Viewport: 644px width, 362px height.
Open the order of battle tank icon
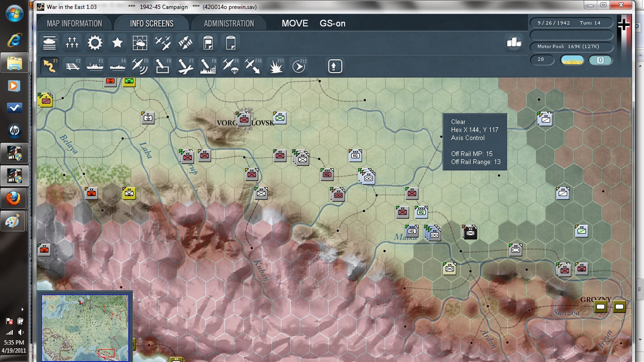point(50,43)
